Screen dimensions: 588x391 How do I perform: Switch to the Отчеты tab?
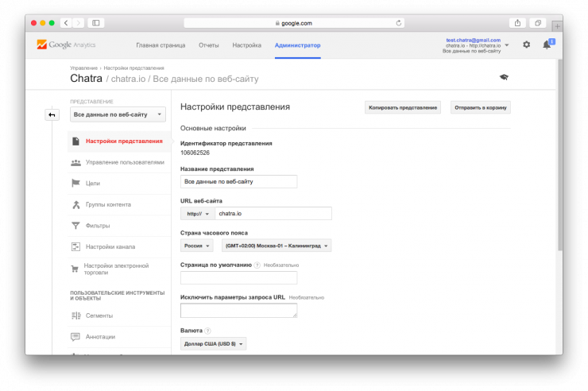click(x=209, y=45)
